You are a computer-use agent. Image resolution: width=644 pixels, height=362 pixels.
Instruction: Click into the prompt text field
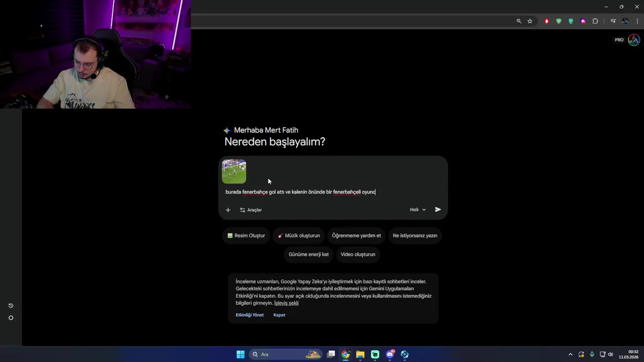coord(332,192)
